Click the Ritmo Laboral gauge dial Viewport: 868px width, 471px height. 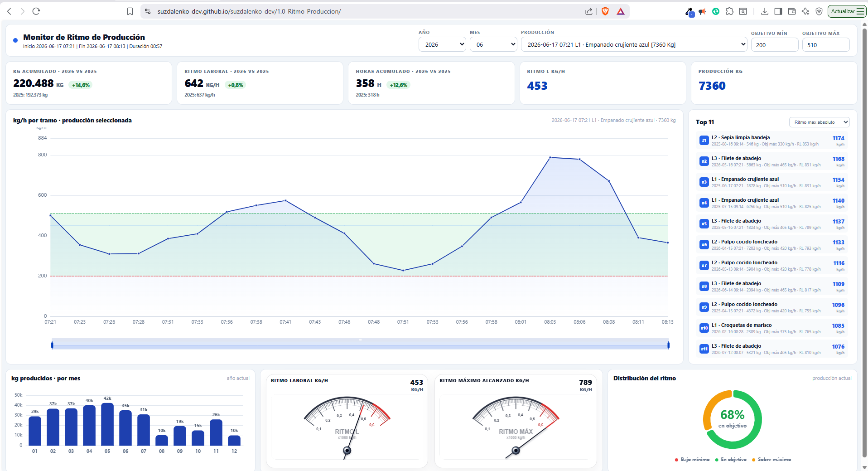347,427
